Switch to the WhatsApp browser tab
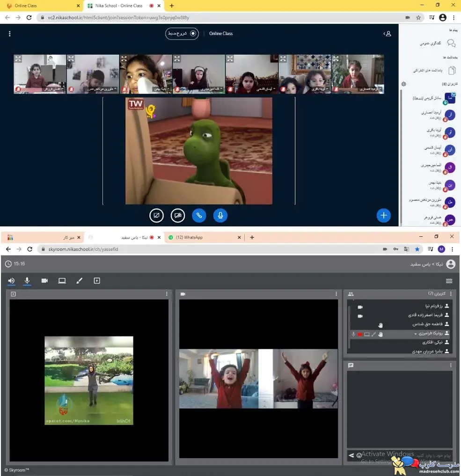Image resolution: width=461 pixels, height=476 pixels. pos(204,237)
